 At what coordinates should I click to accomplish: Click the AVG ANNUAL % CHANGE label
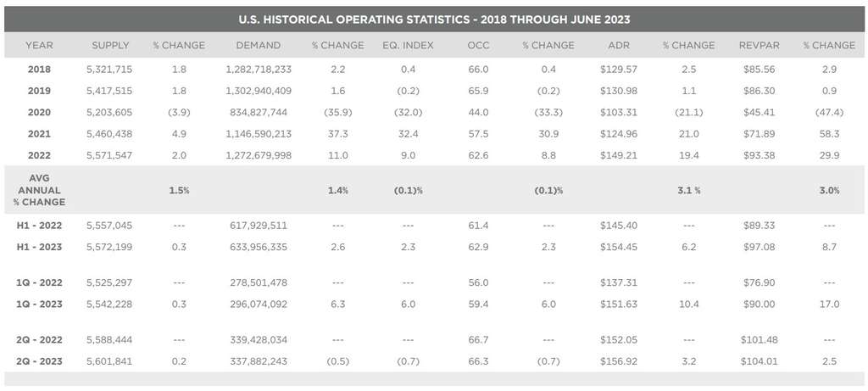(39, 191)
